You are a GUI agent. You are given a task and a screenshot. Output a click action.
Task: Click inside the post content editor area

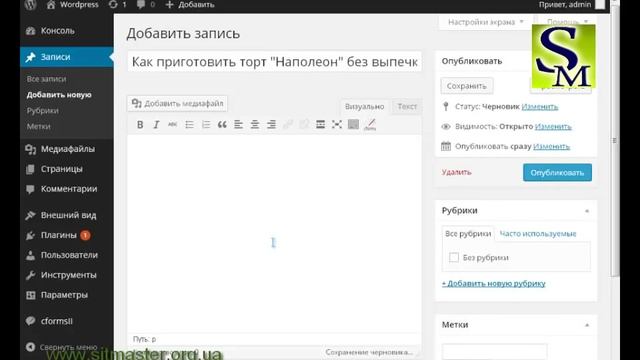pos(274,233)
